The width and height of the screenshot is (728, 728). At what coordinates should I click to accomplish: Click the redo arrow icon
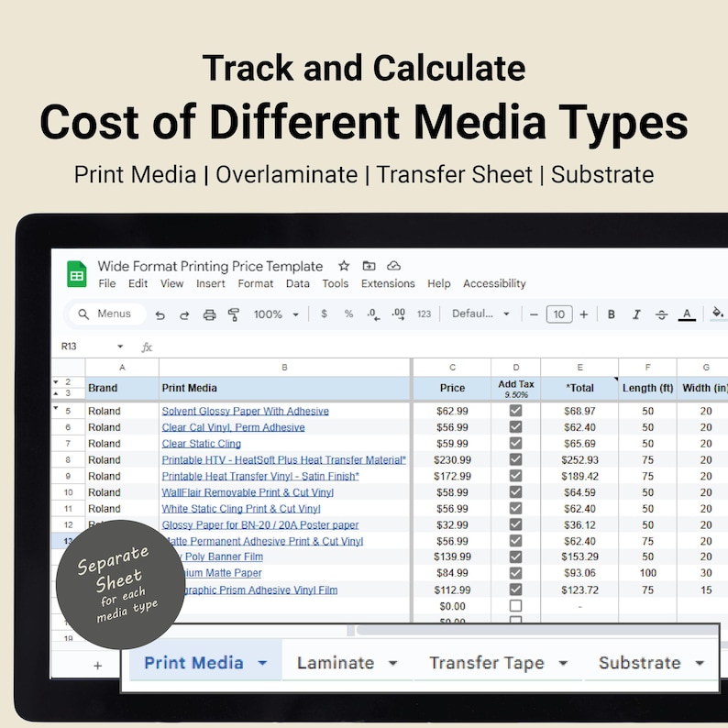(x=184, y=314)
